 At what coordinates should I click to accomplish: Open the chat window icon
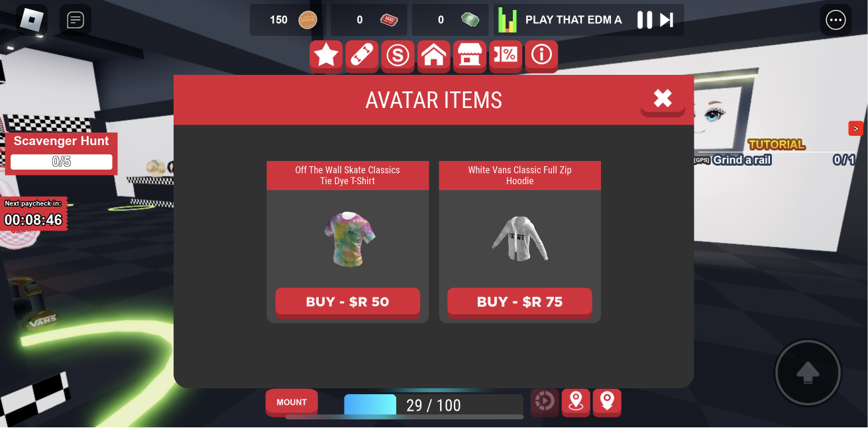(x=76, y=20)
